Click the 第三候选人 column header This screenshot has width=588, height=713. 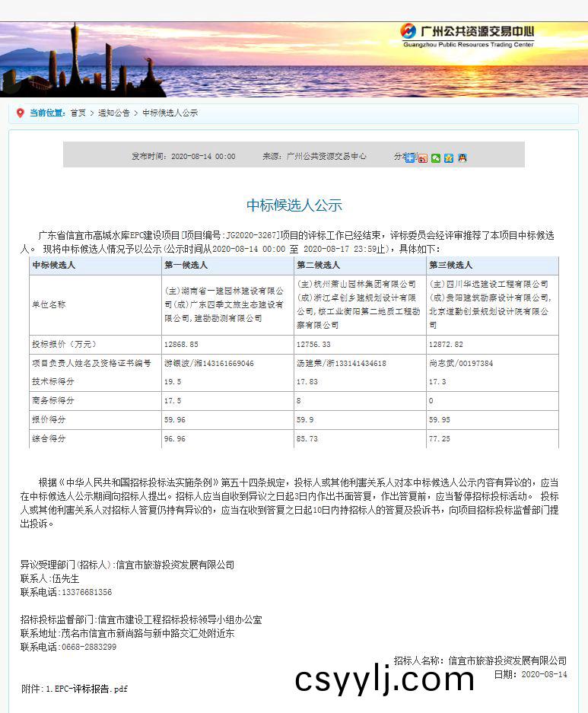click(450, 266)
